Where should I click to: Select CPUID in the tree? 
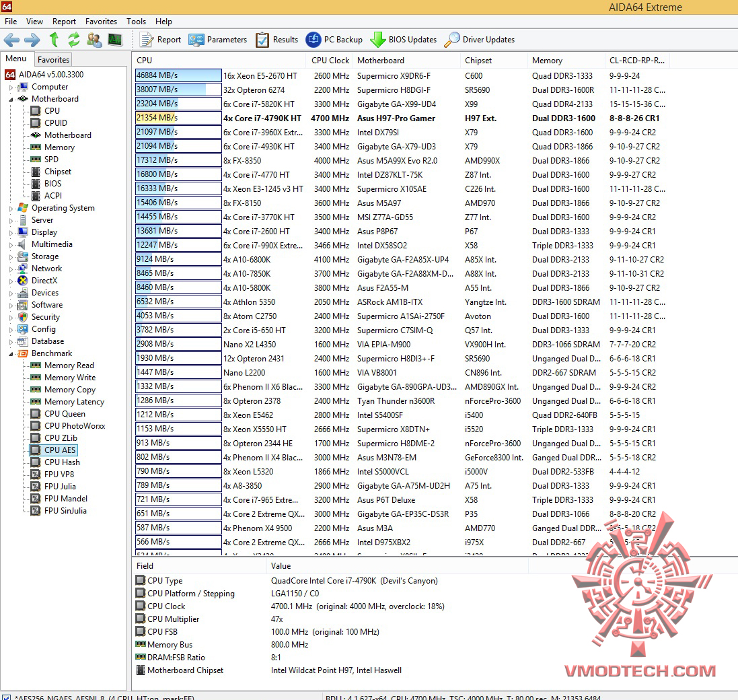click(49, 123)
